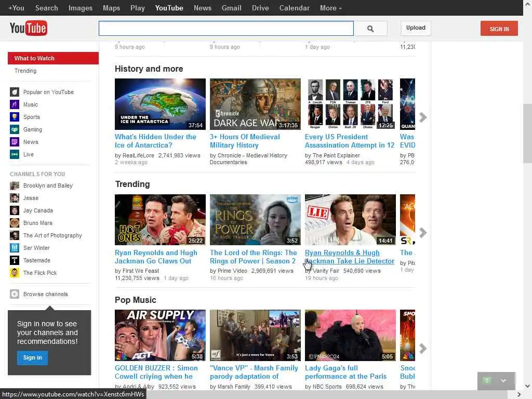Play the Hot Ones thumbnail
This screenshot has width=532, height=399.
[160, 220]
